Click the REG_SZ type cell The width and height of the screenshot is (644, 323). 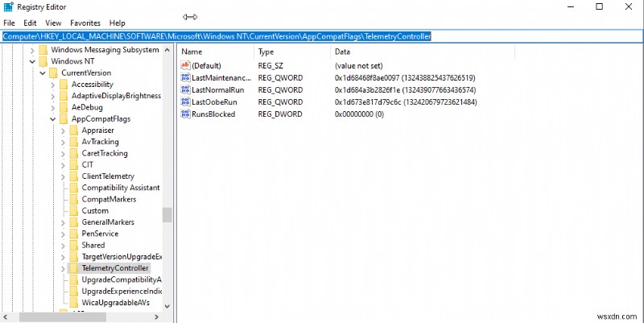(270, 66)
